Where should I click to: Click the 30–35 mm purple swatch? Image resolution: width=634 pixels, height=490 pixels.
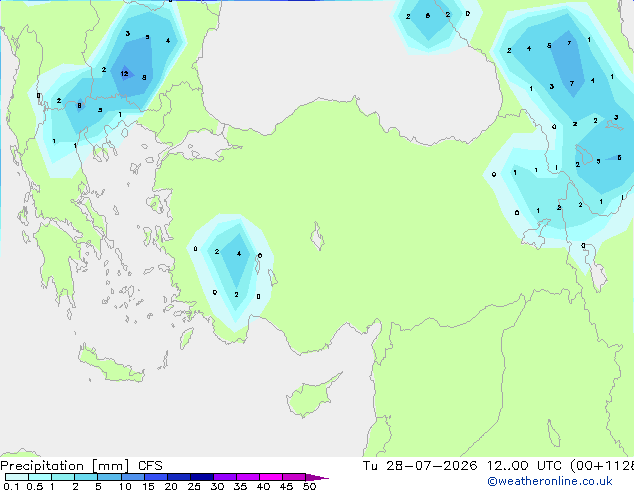(224, 477)
